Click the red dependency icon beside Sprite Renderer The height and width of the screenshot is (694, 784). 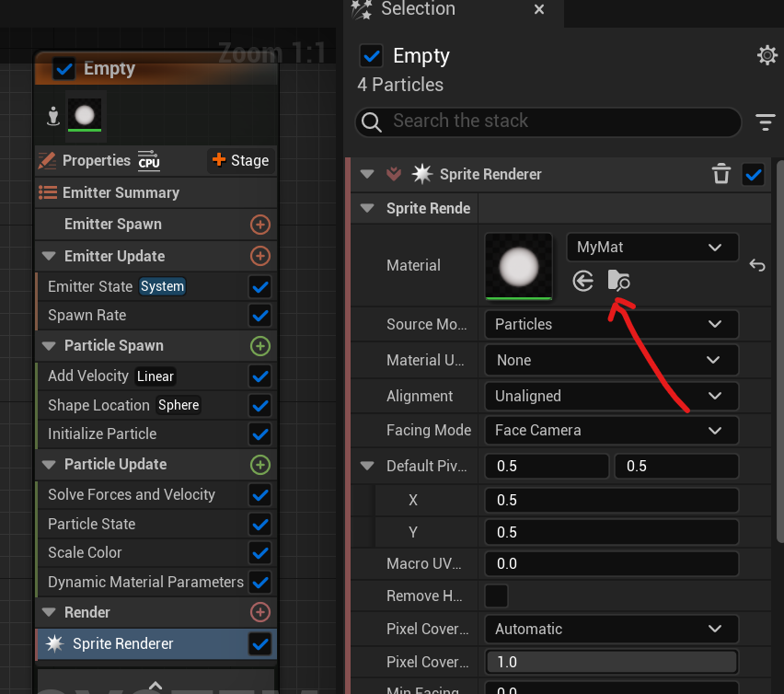pos(394,174)
